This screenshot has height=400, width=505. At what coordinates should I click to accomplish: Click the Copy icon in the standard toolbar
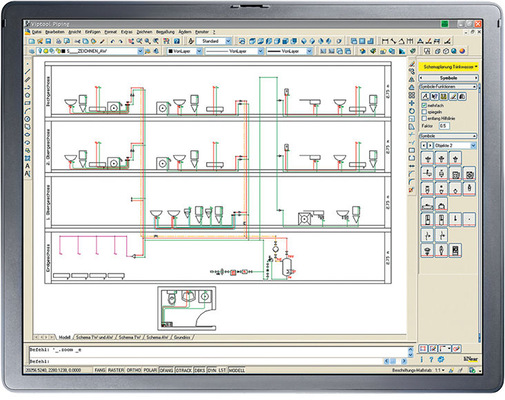(x=85, y=41)
